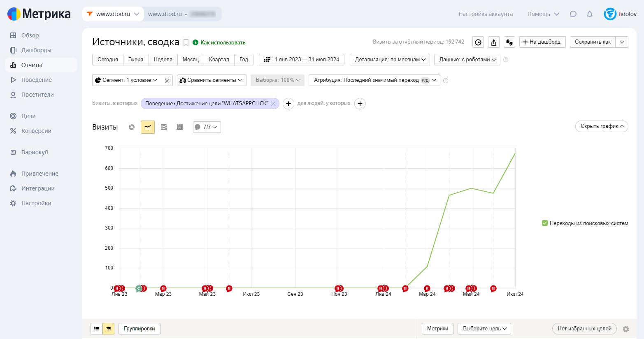The height and width of the screenshot is (339, 644).
Task: Open the "Детализация: по месяцам" dropdown
Action: point(390,60)
